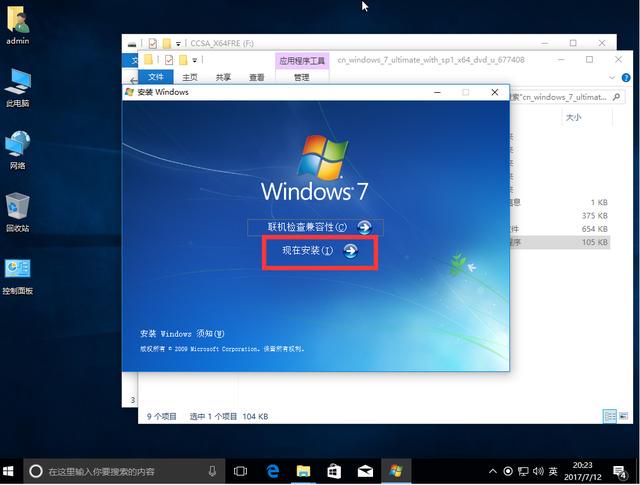Open the 安装 Windows 须知 link
This screenshot has width=640, height=485.
(x=182, y=334)
